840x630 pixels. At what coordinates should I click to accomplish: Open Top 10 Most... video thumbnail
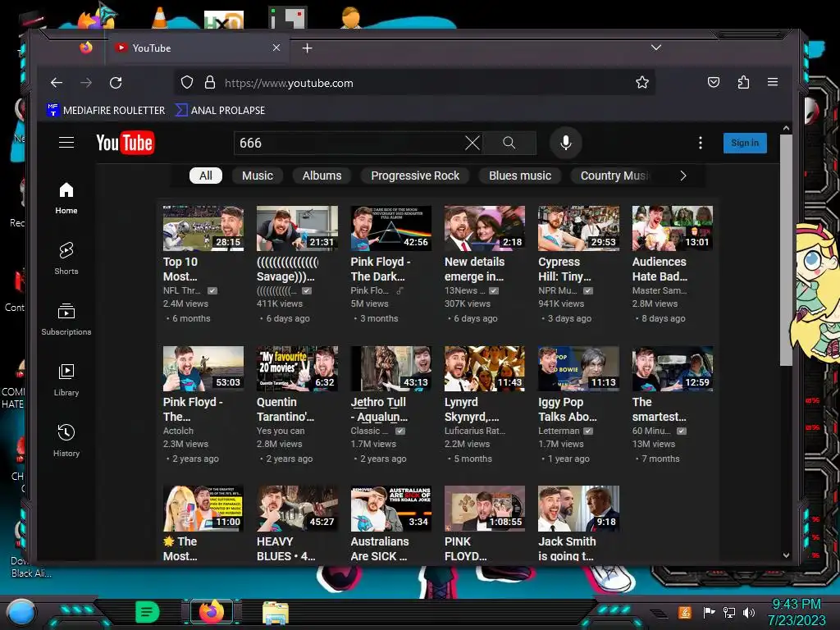coord(203,228)
